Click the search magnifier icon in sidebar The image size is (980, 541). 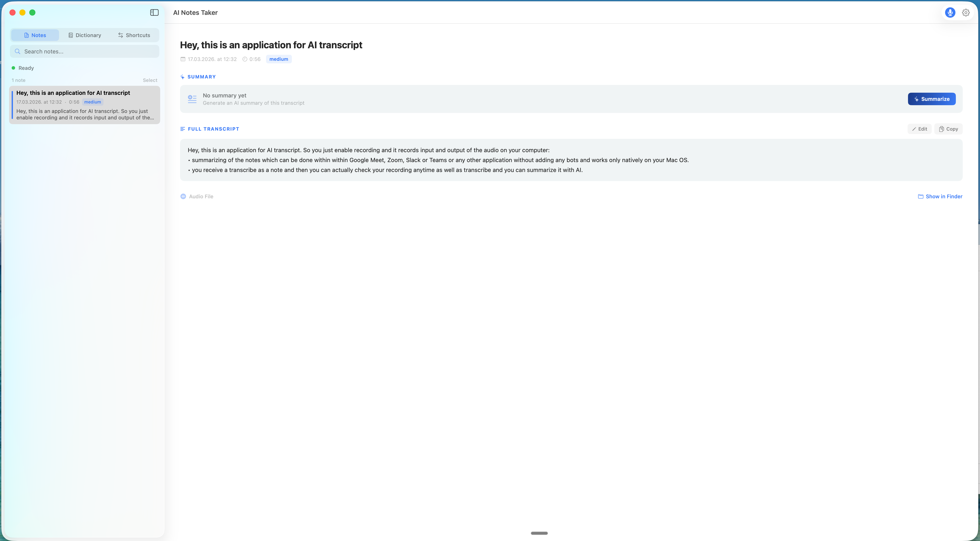click(x=17, y=51)
